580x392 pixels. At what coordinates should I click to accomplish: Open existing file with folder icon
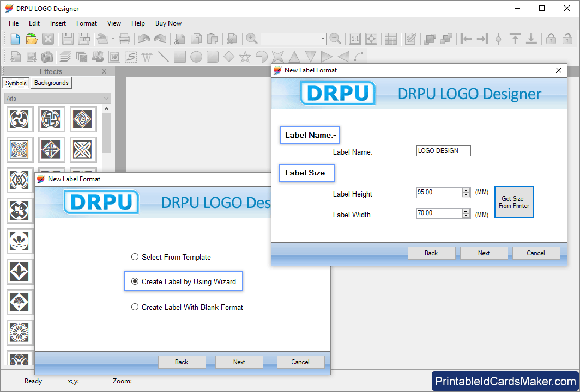coord(32,39)
